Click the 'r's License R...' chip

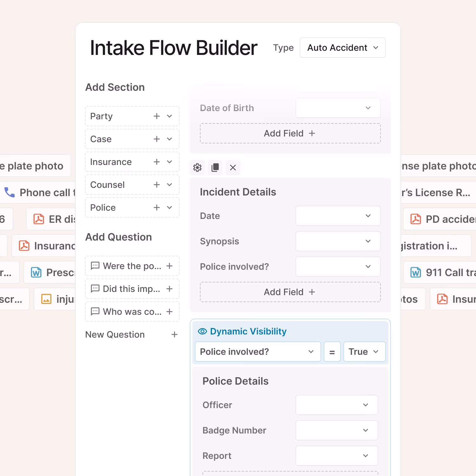coord(438,192)
